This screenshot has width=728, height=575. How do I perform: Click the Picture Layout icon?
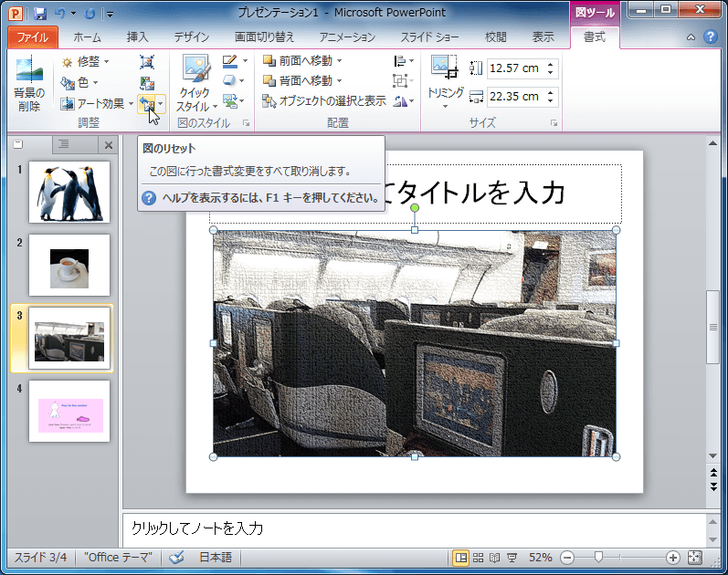tap(230, 100)
